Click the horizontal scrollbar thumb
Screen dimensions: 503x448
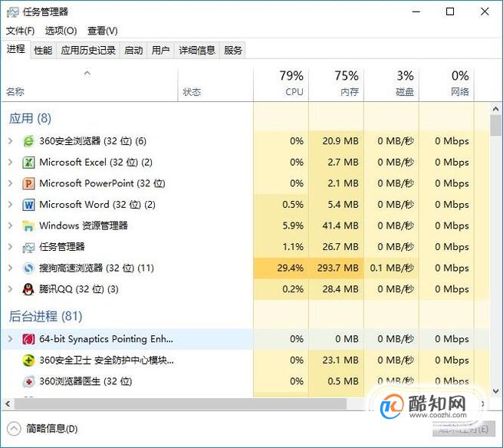pos(180,404)
